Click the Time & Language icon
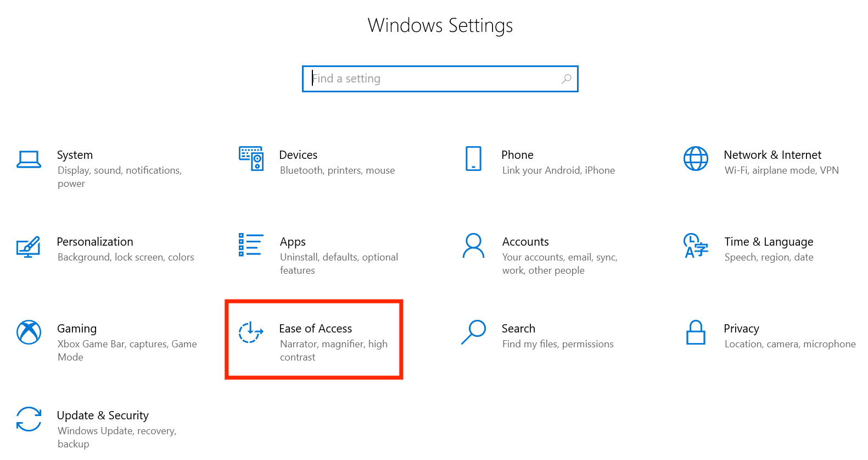This screenshot has height=460, width=868. (x=696, y=246)
